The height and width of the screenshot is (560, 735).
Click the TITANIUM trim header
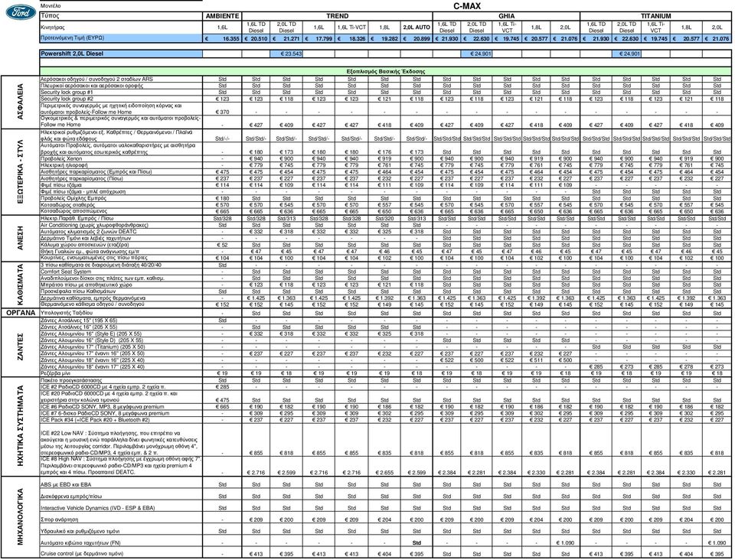pos(655,16)
